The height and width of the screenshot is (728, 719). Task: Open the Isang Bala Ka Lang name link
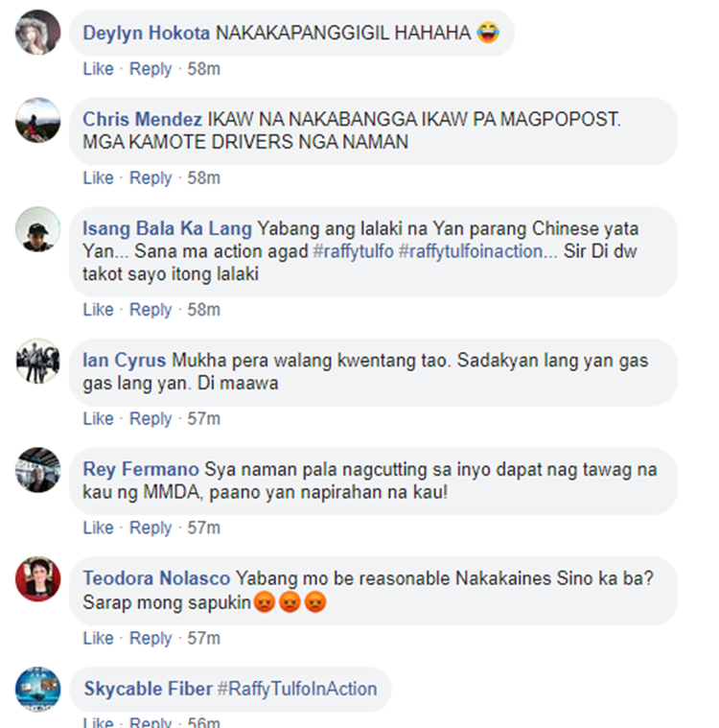[167, 228]
